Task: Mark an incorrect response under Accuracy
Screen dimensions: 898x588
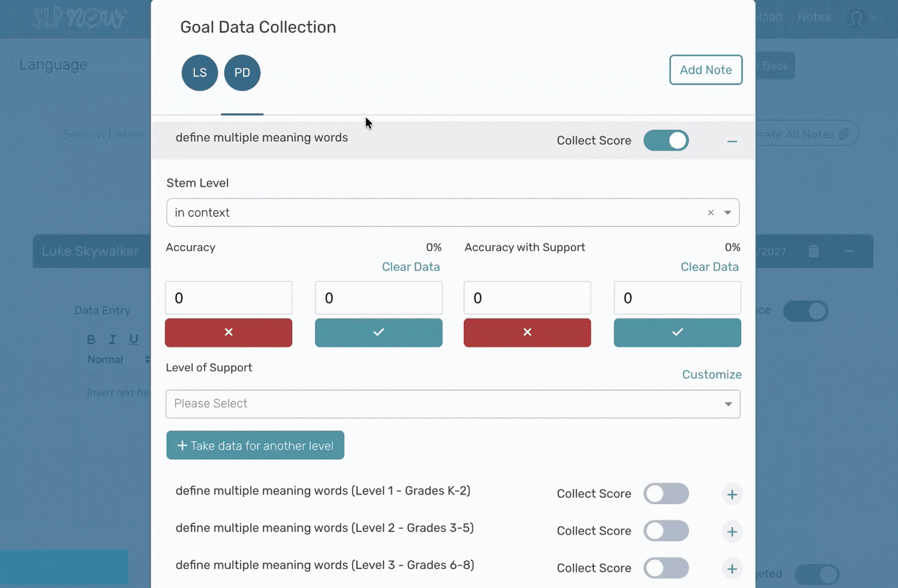Action: pyautogui.click(x=229, y=332)
